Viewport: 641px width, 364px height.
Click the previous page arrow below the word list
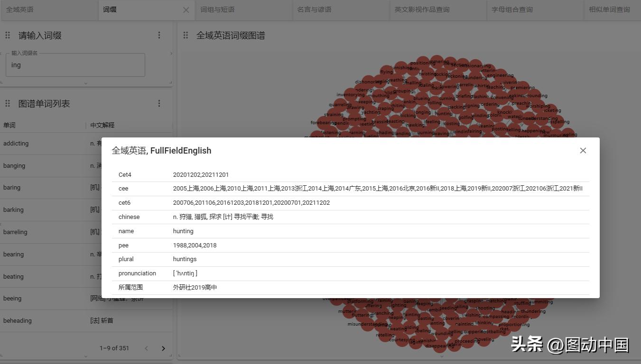click(x=146, y=348)
